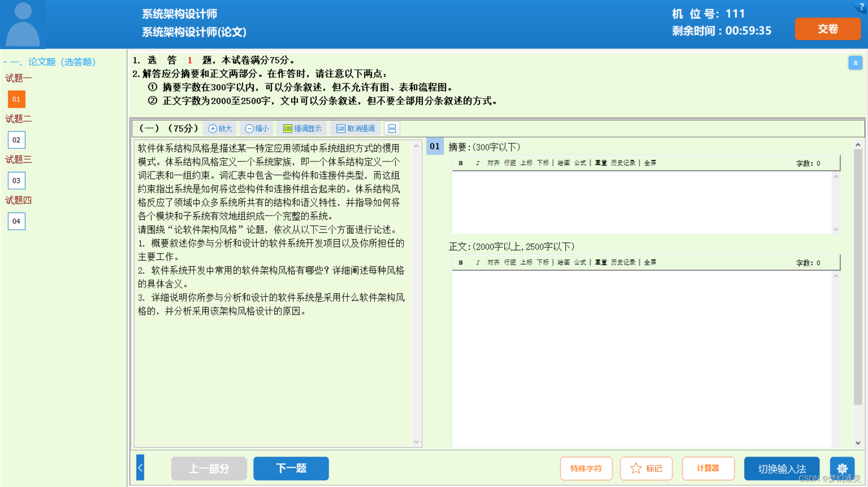
Task: Open the help question mark icon
Action: coord(861,6)
